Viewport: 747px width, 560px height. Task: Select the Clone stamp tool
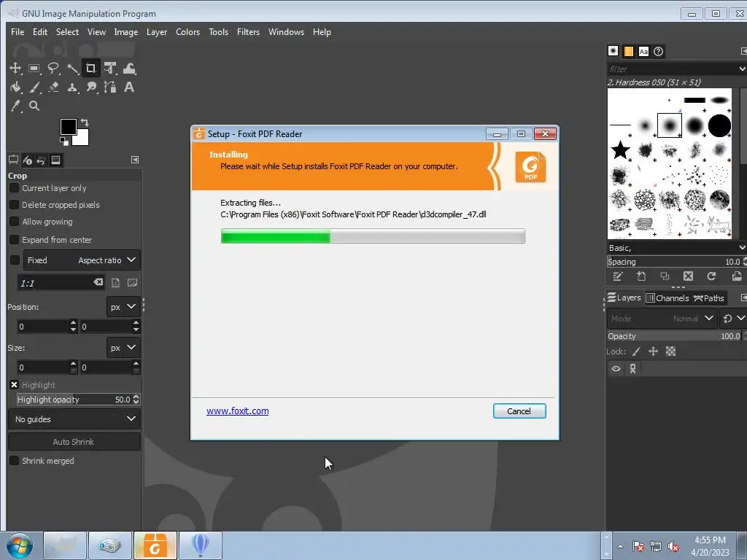pyautogui.click(x=72, y=87)
